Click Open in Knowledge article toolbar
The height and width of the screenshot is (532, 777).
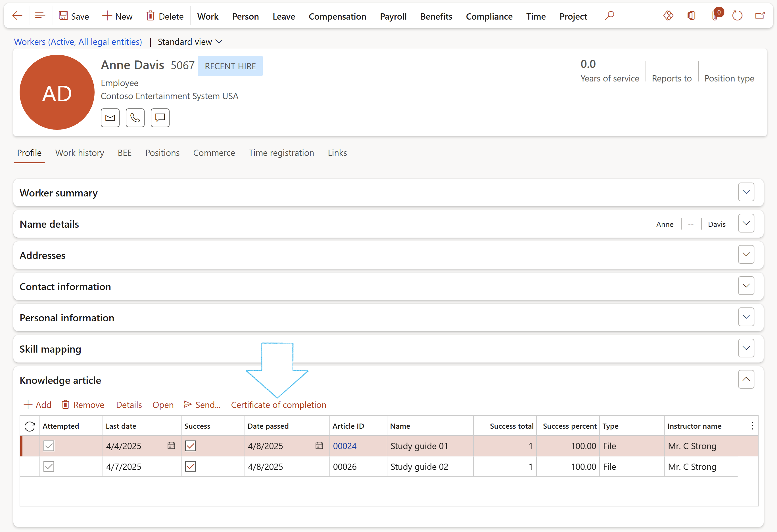click(x=163, y=405)
